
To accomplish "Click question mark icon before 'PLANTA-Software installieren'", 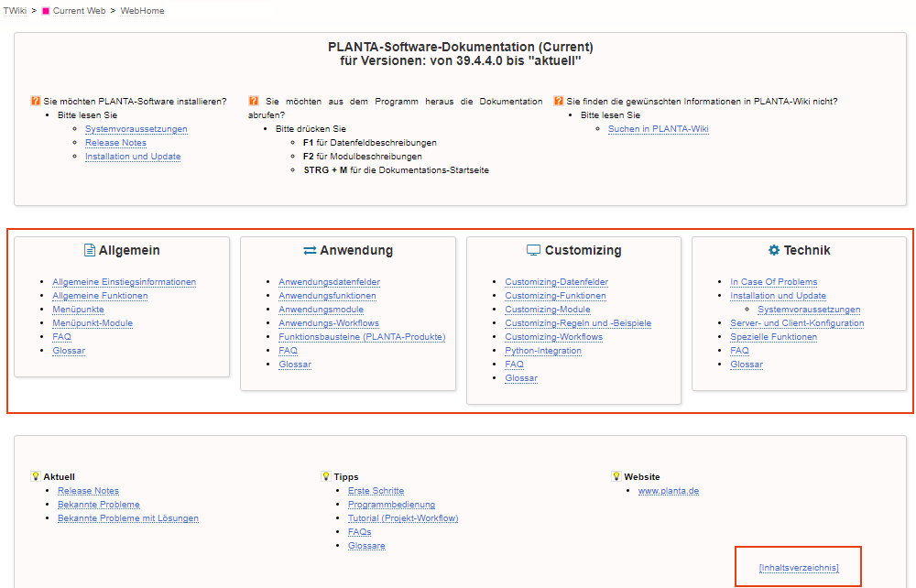I will (x=35, y=102).
